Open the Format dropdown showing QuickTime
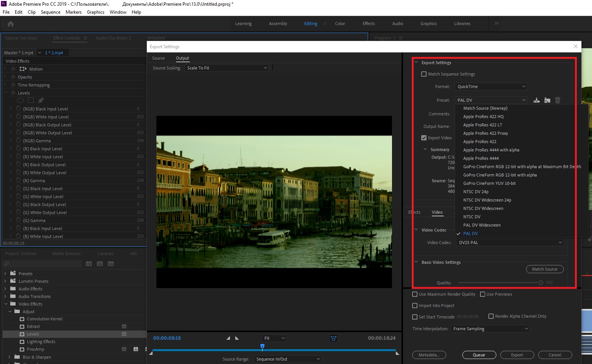 click(x=491, y=87)
